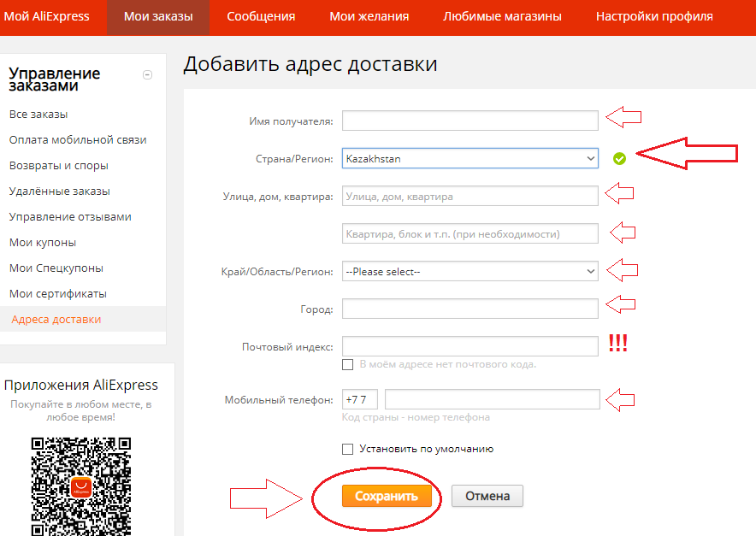
Task: Click the Сохранить button
Action: tap(387, 496)
